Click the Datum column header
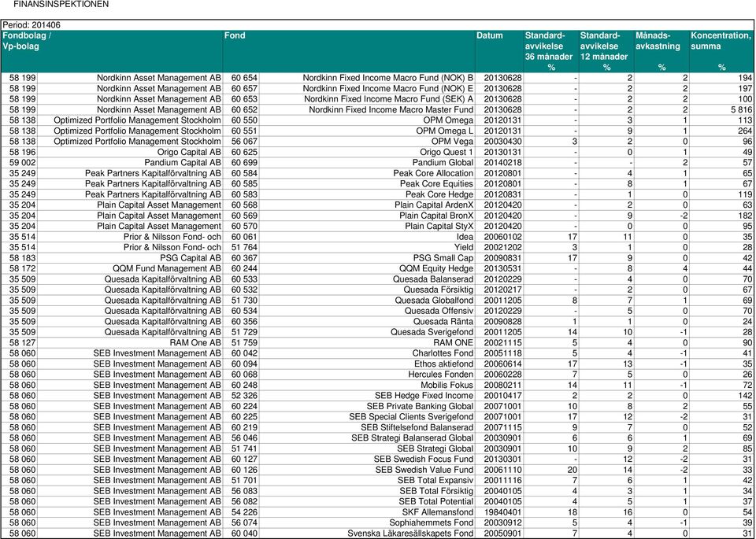 click(499, 52)
